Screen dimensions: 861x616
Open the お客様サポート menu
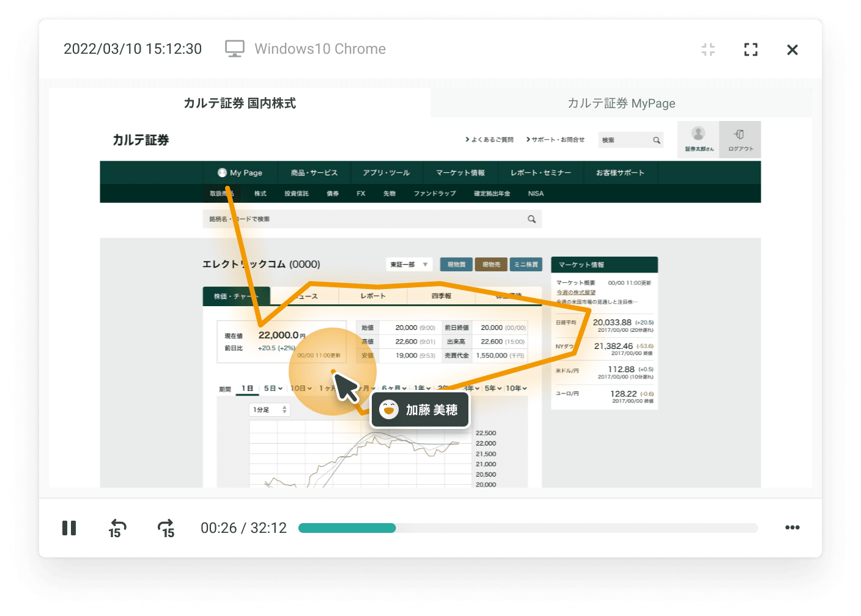pos(620,173)
